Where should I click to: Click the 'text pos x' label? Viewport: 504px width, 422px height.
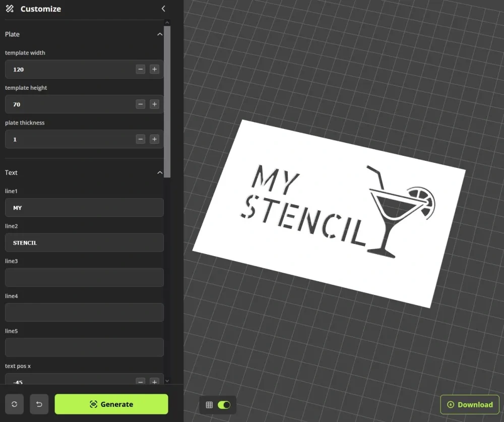pos(18,366)
